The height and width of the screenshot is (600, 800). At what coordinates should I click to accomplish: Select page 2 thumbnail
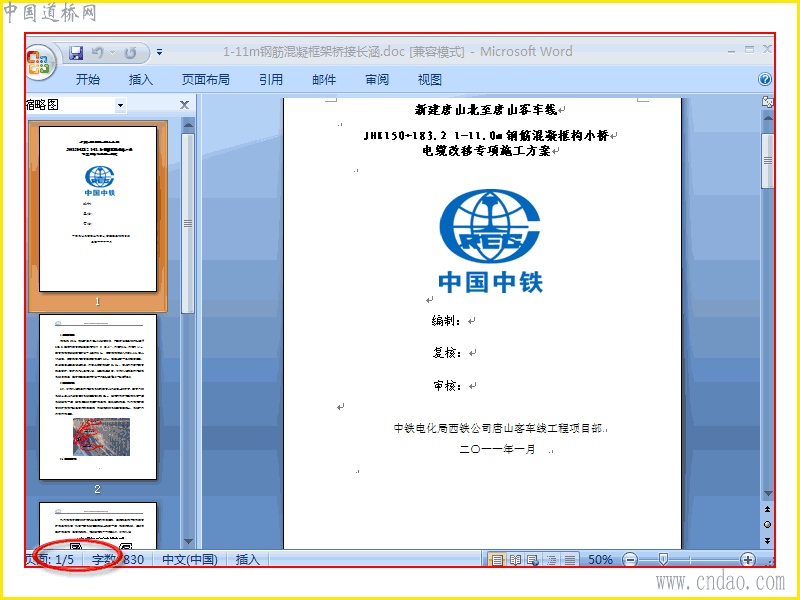coord(98,397)
